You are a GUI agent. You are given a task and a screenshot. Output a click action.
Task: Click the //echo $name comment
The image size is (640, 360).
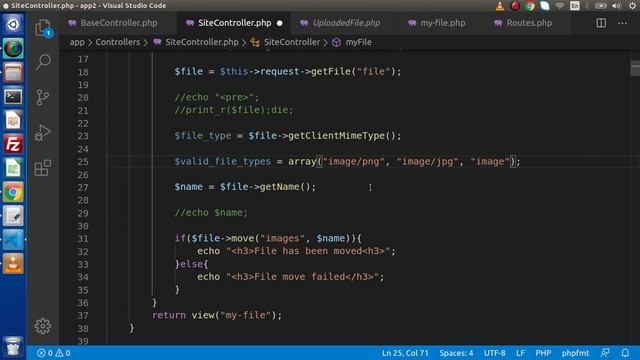tap(211, 213)
